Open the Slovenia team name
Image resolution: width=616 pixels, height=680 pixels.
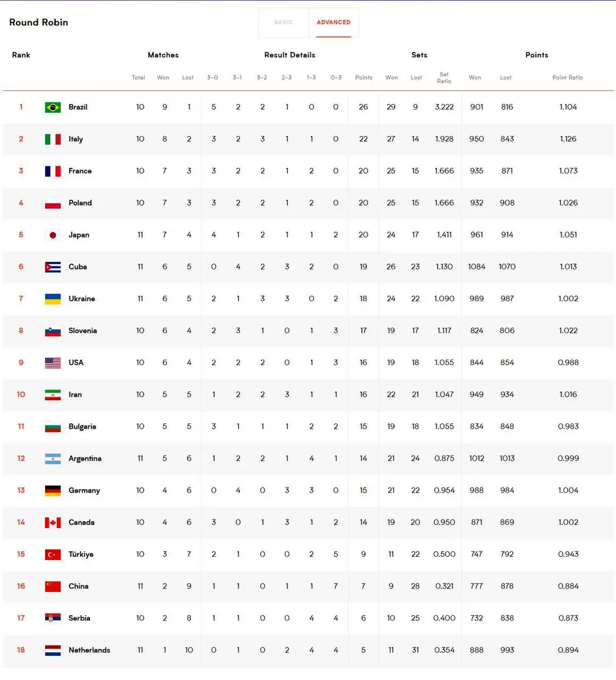tap(83, 331)
